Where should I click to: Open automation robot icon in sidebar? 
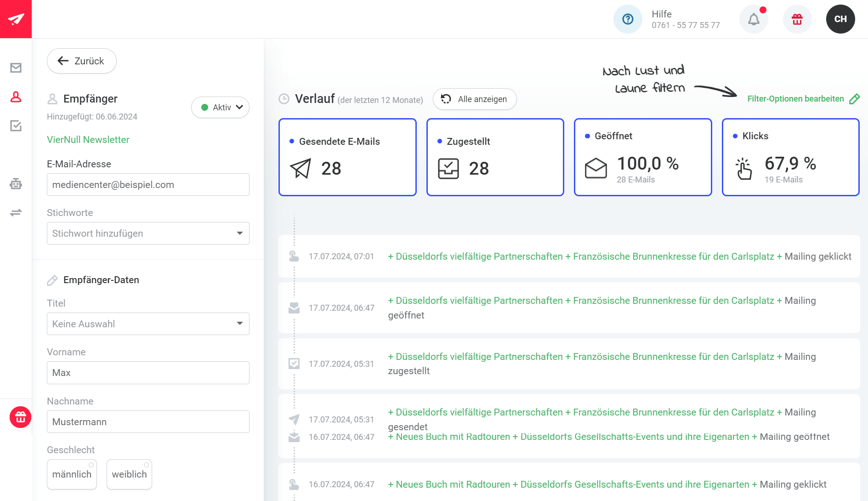point(16,184)
